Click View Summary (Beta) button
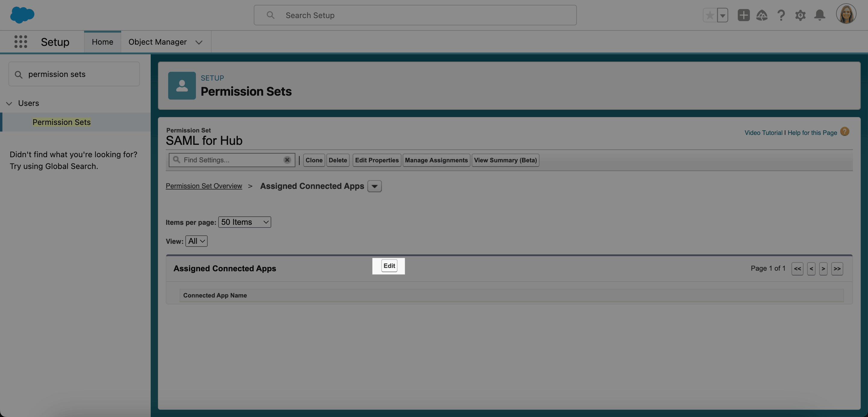 505,160
